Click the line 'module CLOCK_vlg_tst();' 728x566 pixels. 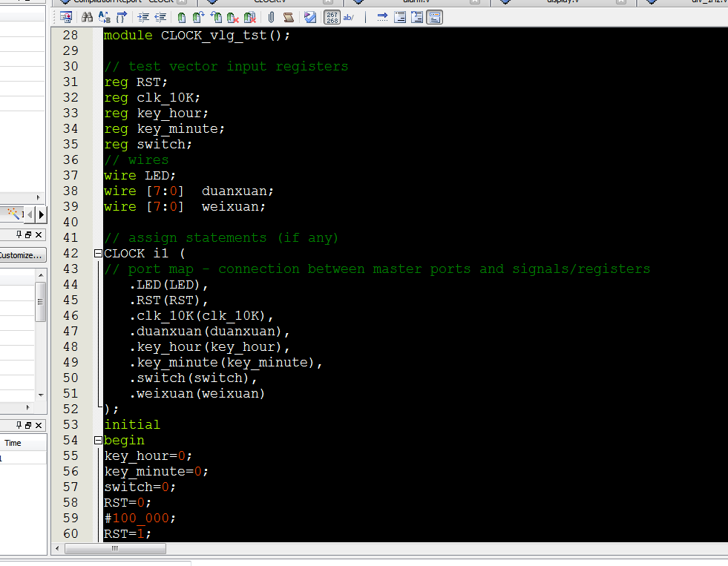(x=197, y=36)
